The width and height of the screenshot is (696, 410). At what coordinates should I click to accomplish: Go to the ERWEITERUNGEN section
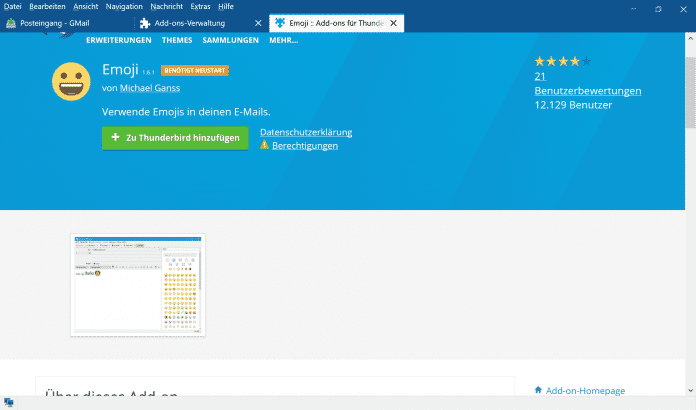(118, 40)
